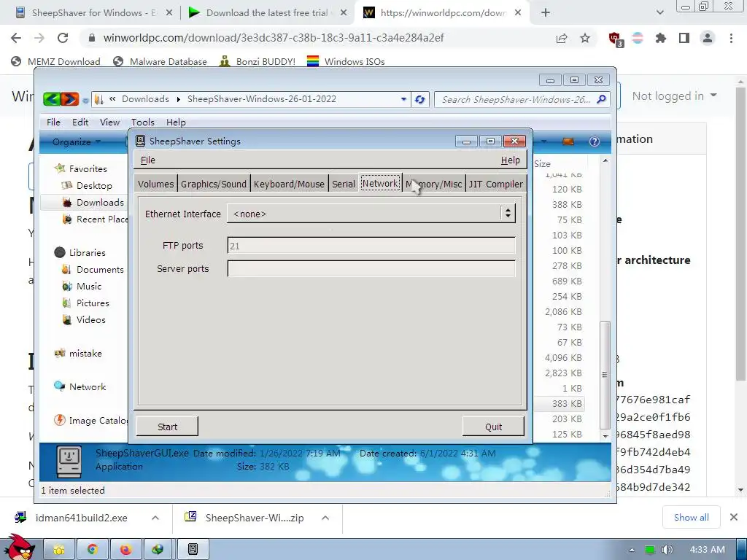Image resolution: width=747 pixels, height=560 pixels.
Task: Open the Graphics/Sound tab
Action: tap(214, 184)
